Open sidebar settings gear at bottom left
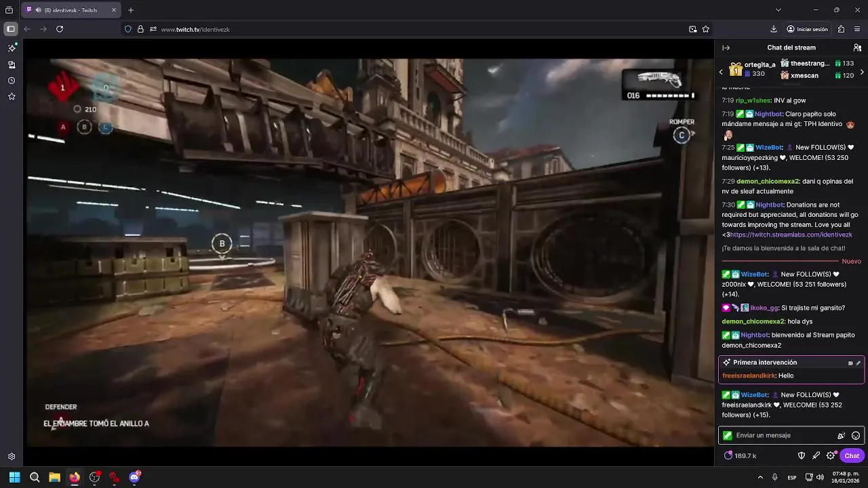The width and height of the screenshot is (868, 488). click(12, 457)
